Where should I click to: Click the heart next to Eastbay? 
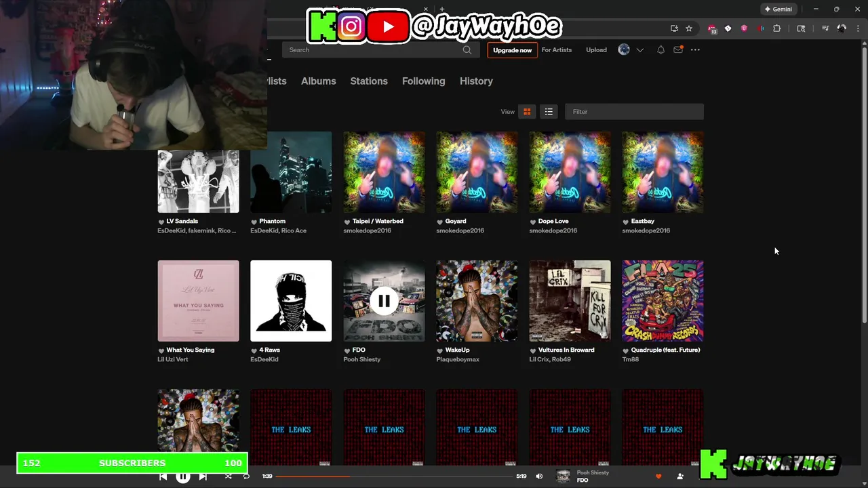coord(626,222)
